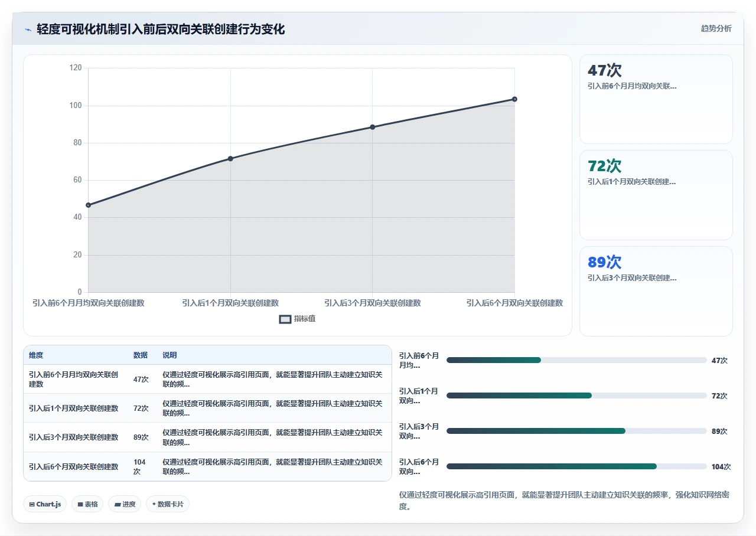
Task: Click the dashboard title 轻度可视化机制引入前后双向关联创建行为变化
Action: (161, 29)
